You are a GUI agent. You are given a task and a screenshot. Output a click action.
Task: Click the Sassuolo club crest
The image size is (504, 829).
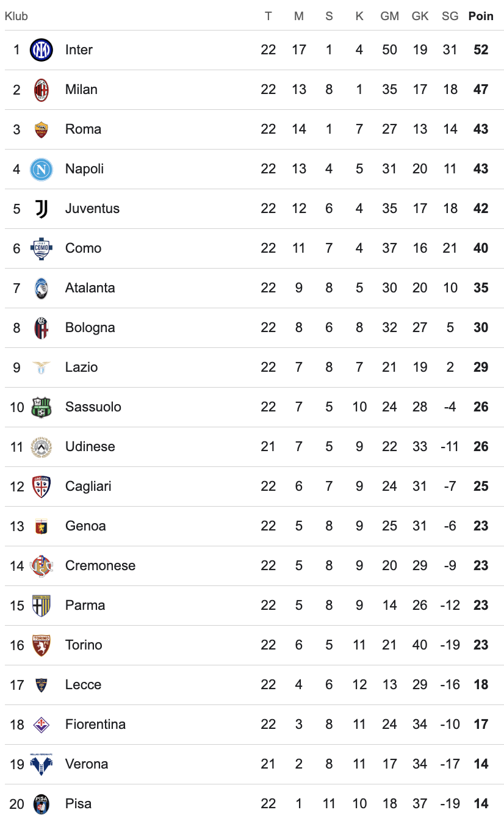point(41,407)
